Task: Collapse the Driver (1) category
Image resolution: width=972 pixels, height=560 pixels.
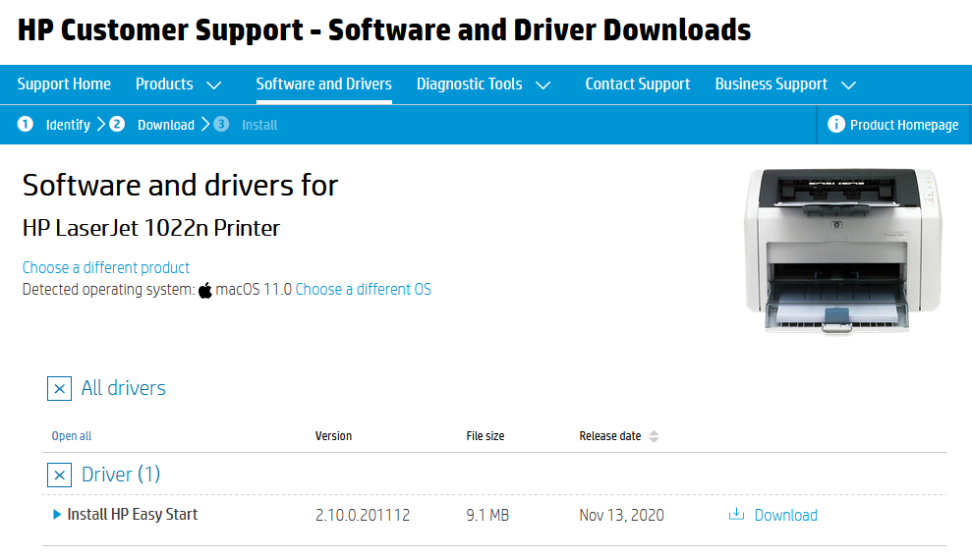Action: click(60, 476)
